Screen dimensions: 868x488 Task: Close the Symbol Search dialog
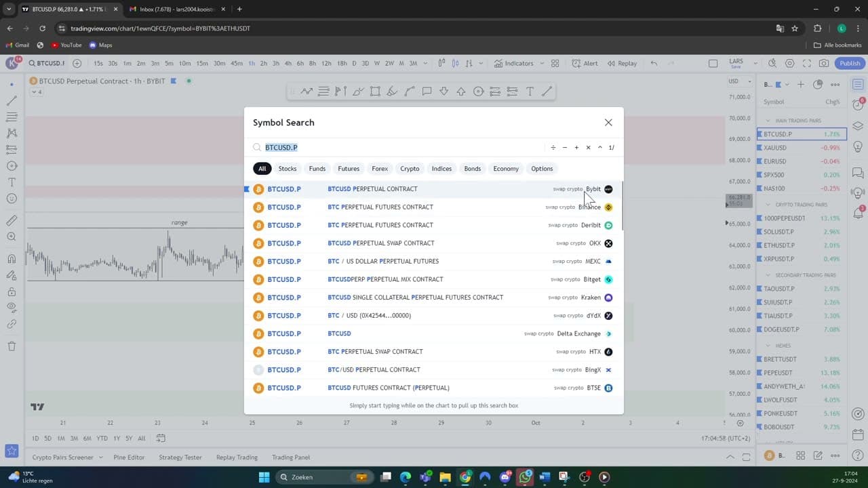click(x=608, y=123)
